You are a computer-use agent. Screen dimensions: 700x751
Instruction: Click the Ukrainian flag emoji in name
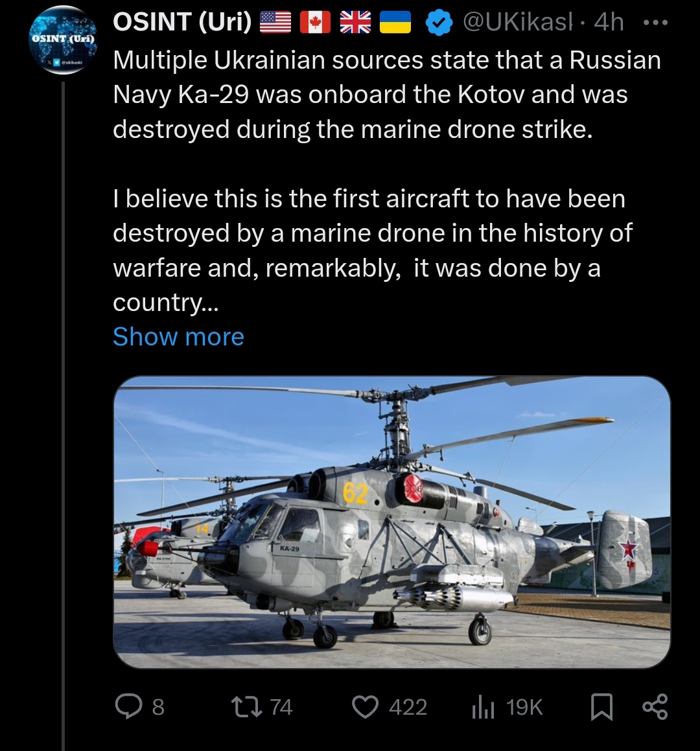pyautogui.click(x=395, y=23)
